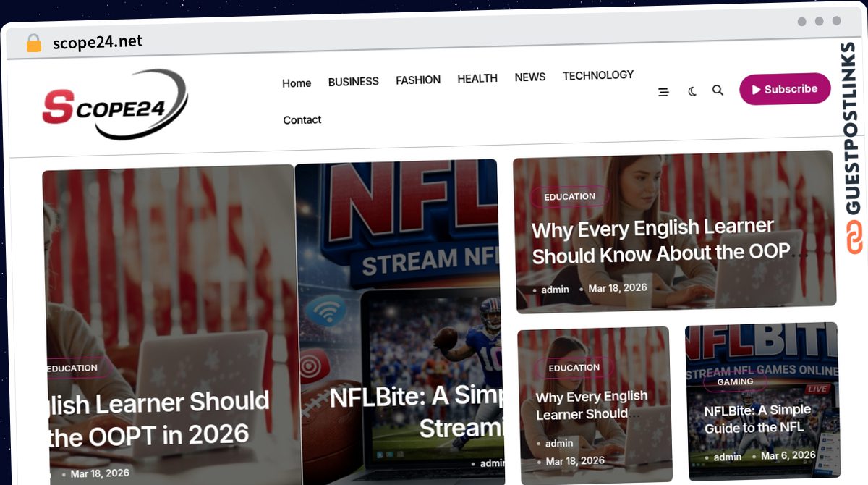Click 'Mar 6, 2026' date on NFLBite card
868x485 pixels.
tap(788, 456)
